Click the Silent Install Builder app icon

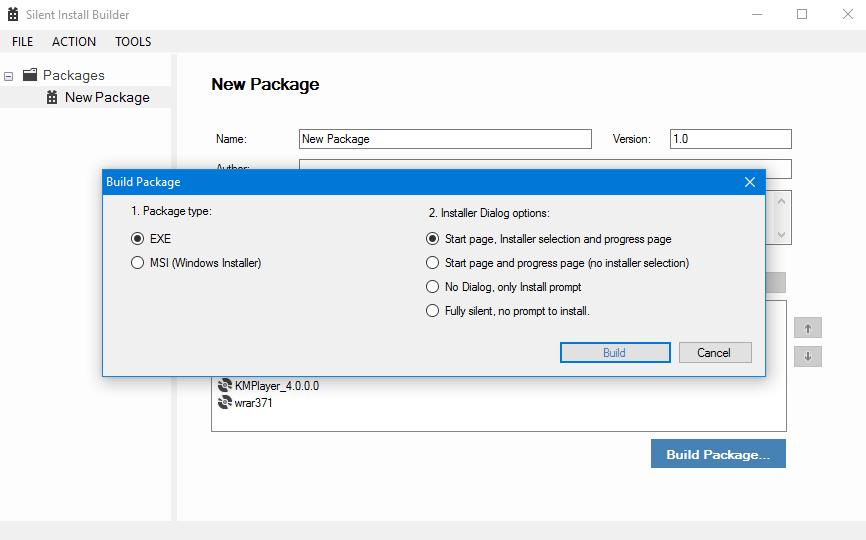click(x=13, y=14)
